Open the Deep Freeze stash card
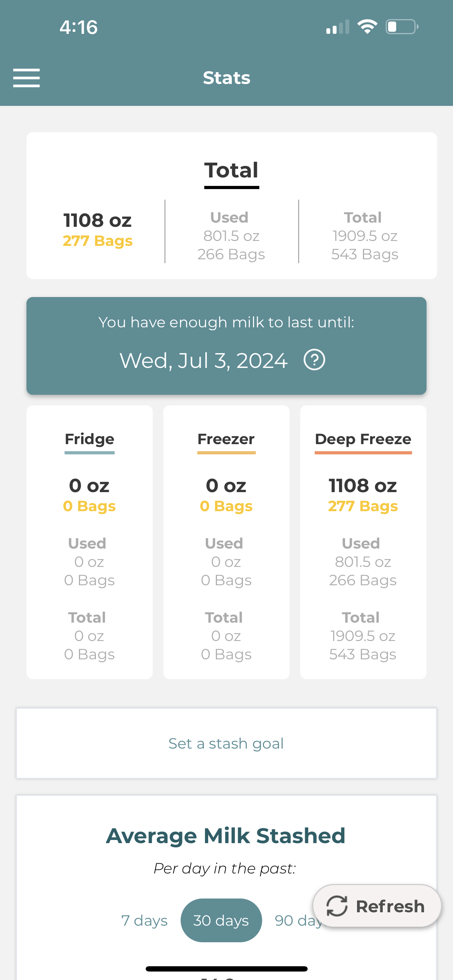 363,542
